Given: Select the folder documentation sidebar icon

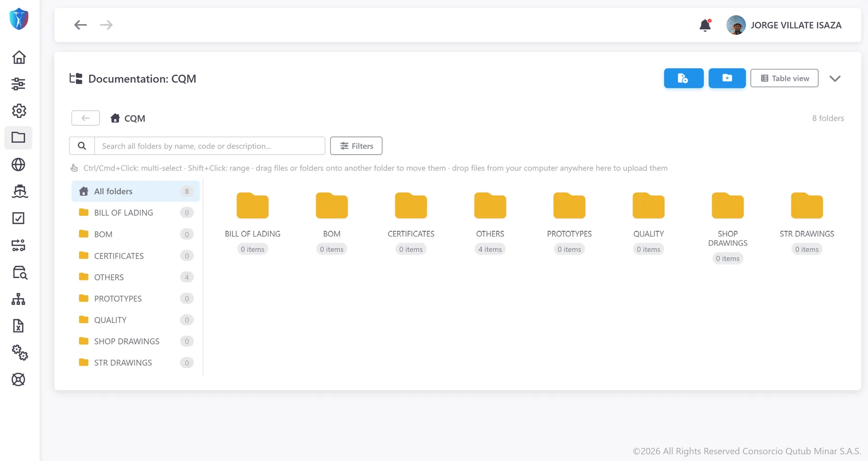Looking at the screenshot, I should point(18,138).
